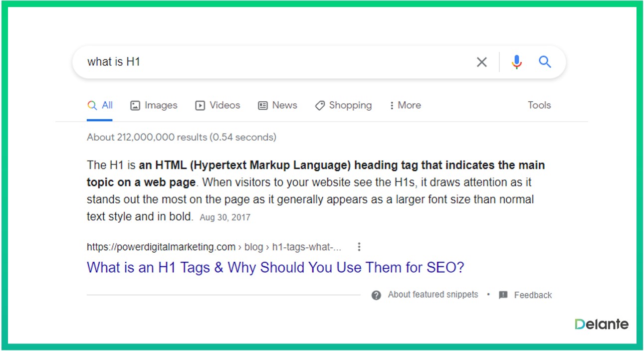Viewport: 644px width, 351px height.
Task: Open the Tools options
Action: tap(539, 105)
